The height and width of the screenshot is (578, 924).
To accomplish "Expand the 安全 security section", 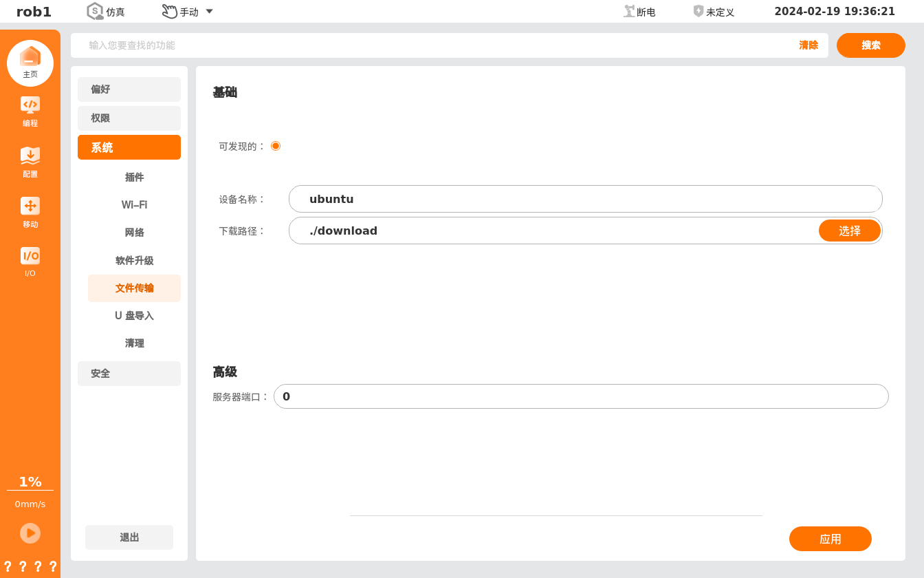I will [x=129, y=374].
